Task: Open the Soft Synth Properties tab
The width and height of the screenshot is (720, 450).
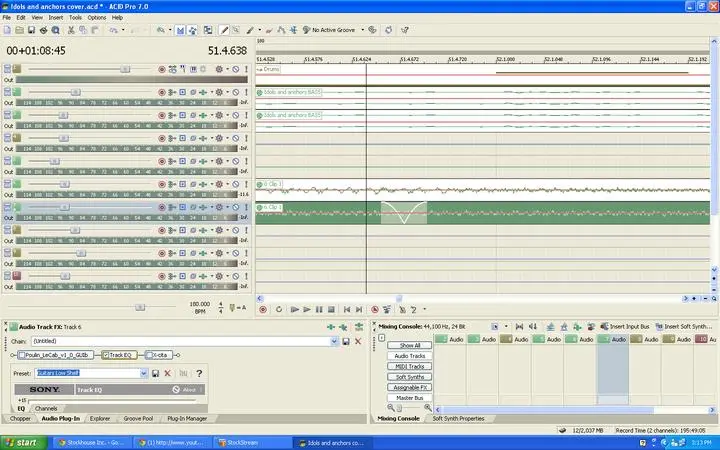Action: [x=458, y=419]
